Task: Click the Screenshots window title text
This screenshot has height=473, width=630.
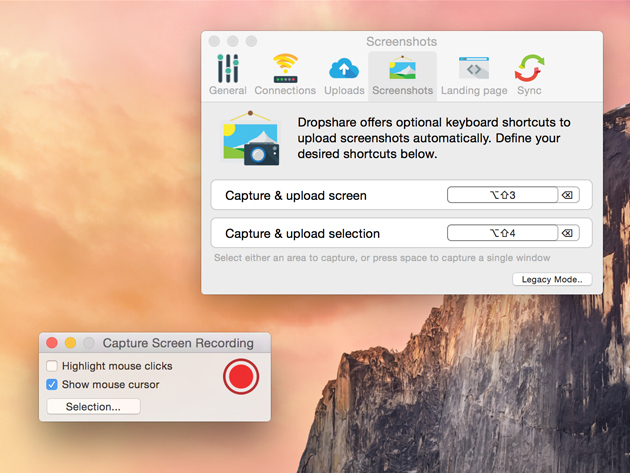Action: [401, 41]
